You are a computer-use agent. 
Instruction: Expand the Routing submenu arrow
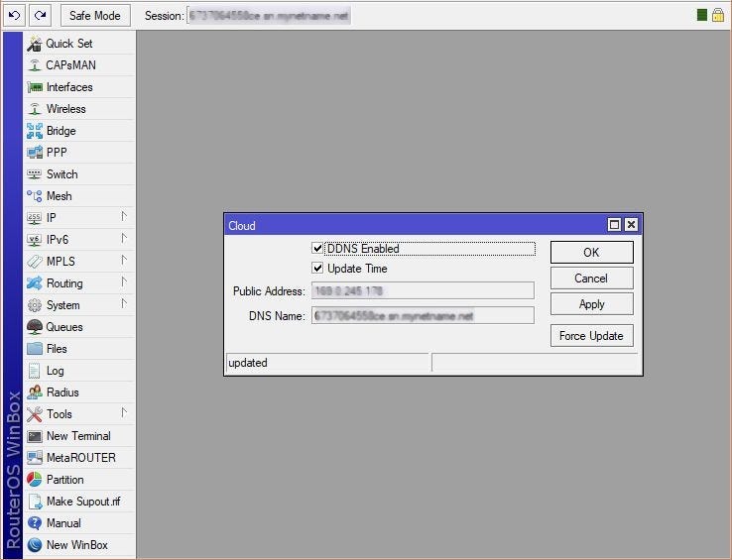point(124,281)
